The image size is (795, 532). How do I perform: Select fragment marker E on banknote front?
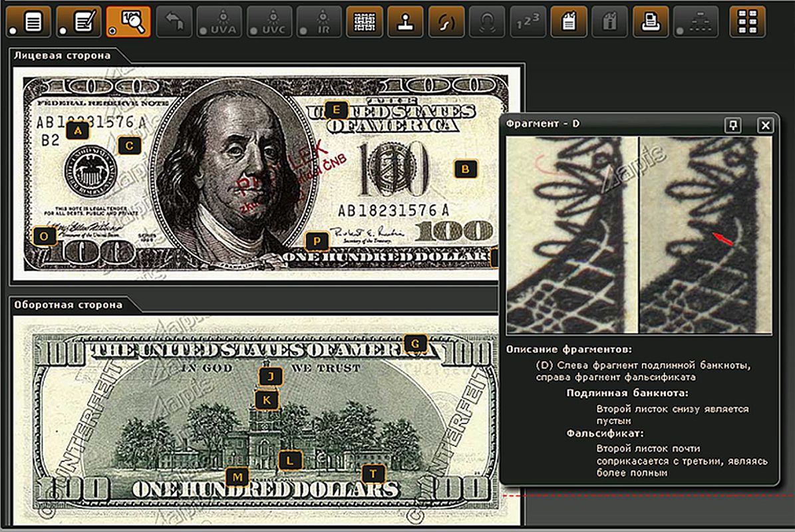(x=337, y=109)
